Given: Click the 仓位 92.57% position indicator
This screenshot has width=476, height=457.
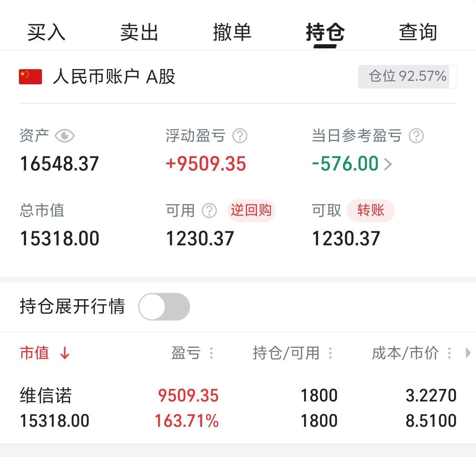Looking at the screenshot, I should click(407, 77).
